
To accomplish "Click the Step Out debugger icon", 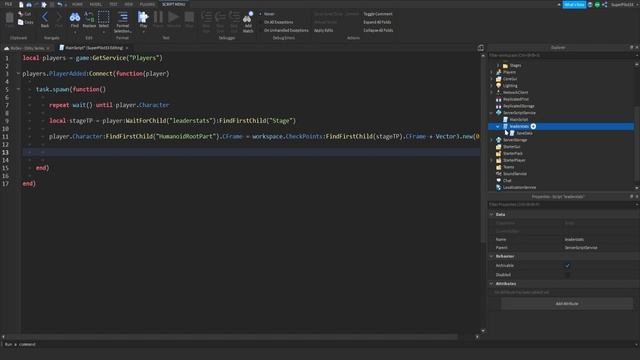I will (234, 17).
